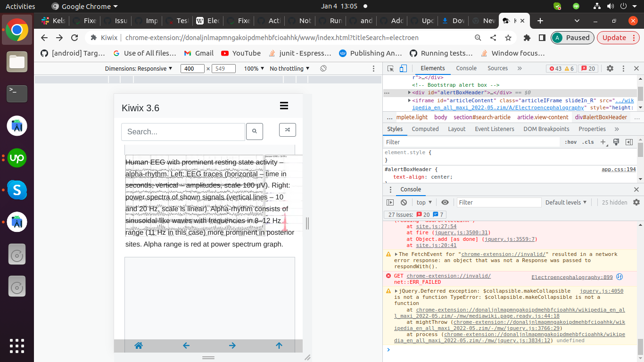Clear the console using the clear icon

404,202
